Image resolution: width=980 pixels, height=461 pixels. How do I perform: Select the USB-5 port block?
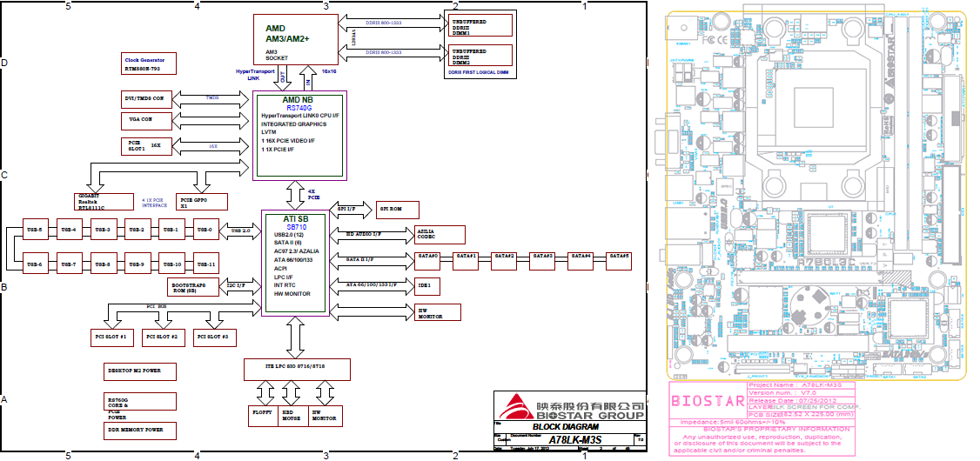click(x=35, y=230)
